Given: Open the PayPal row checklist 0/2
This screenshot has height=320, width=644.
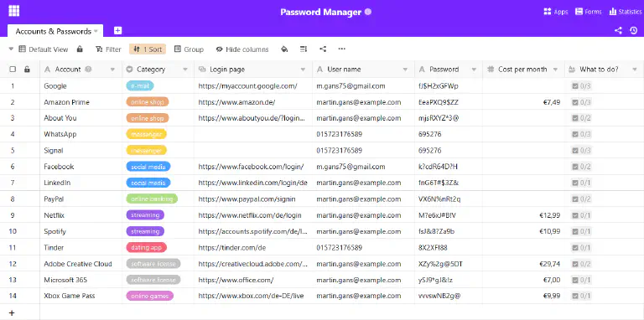Looking at the screenshot, I should click(581, 199).
